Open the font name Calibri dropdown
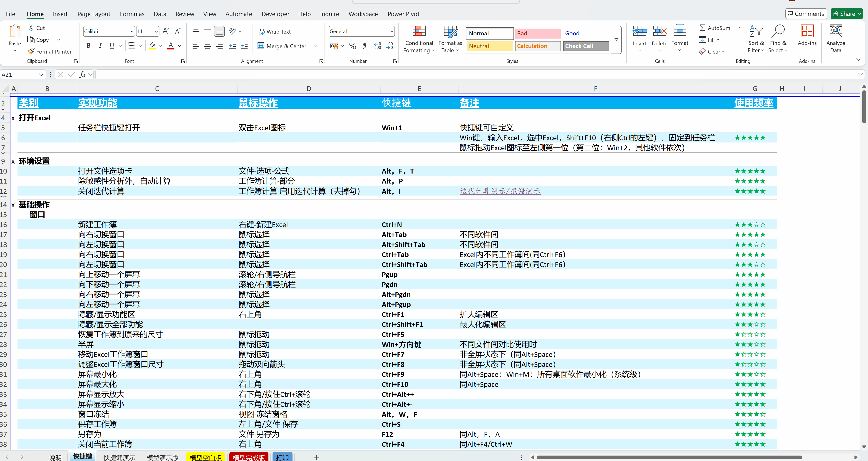 [132, 32]
